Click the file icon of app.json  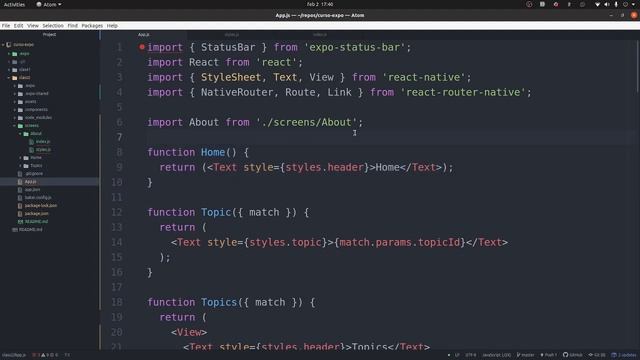coord(20,190)
